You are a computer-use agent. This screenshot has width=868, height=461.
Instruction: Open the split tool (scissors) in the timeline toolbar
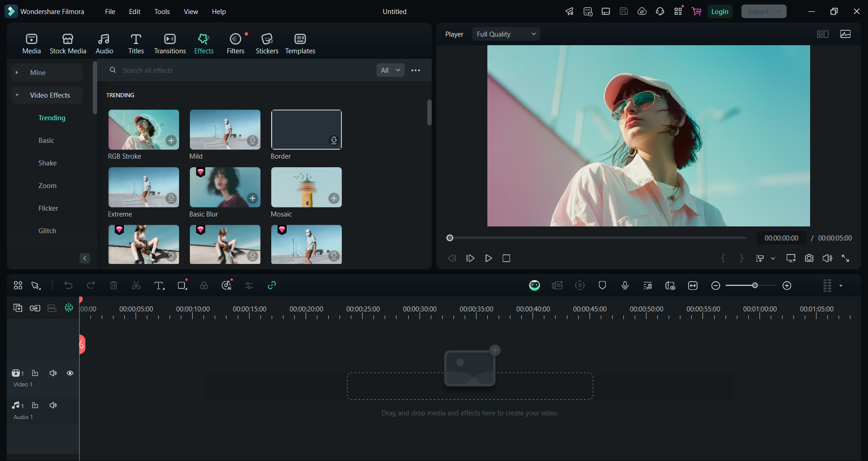[136, 285]
